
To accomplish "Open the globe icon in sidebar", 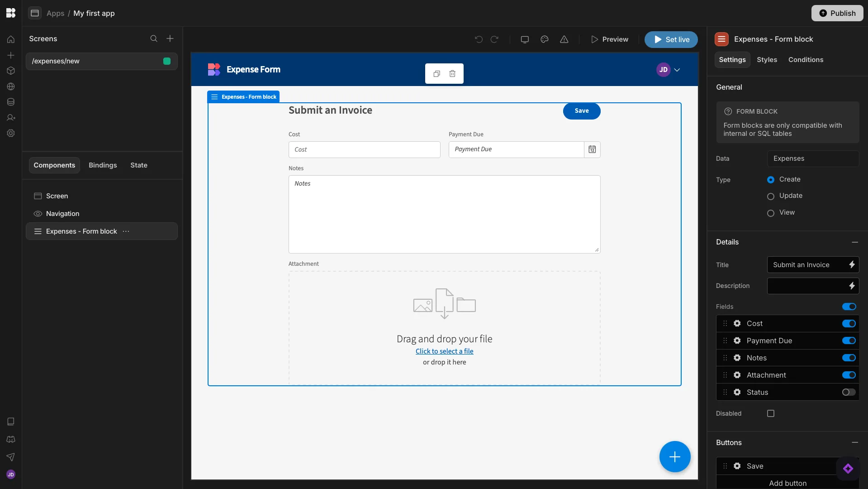I will point(11,86).
